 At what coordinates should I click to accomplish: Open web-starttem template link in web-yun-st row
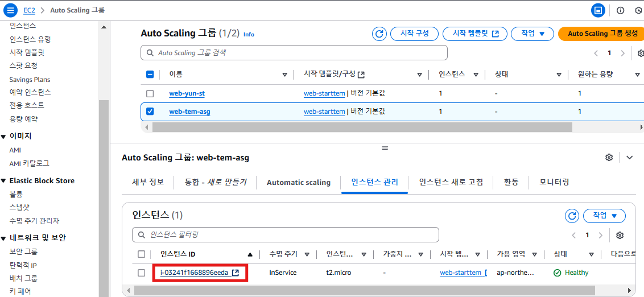point(324,94)
